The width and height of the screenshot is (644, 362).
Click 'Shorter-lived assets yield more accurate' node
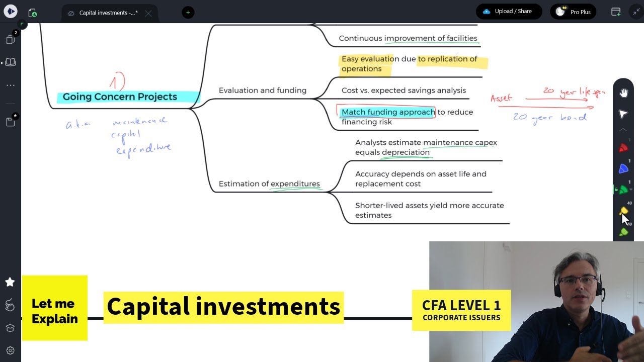click(x=429, y=210)
